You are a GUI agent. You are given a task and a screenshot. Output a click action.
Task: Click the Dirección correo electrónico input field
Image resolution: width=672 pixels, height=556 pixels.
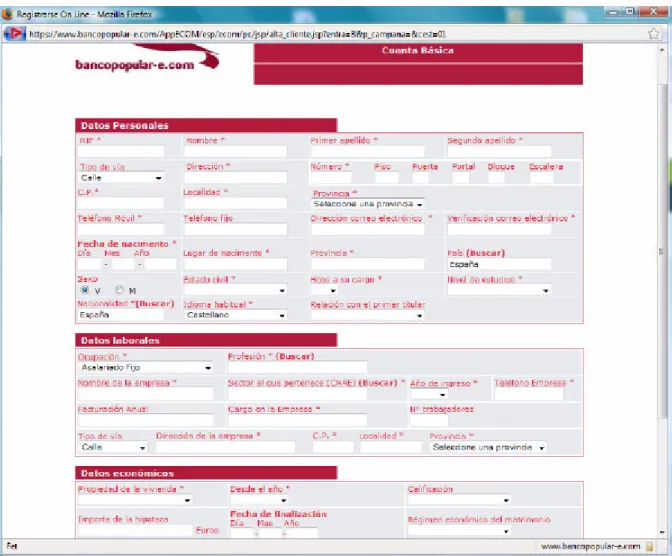point(367,229)
